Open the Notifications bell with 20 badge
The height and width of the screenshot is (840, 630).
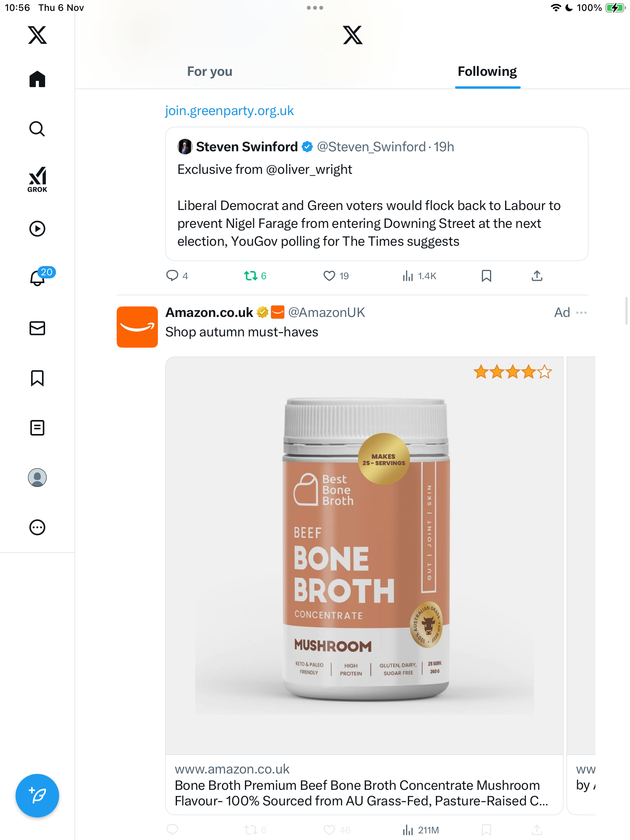tap(38, 278)
